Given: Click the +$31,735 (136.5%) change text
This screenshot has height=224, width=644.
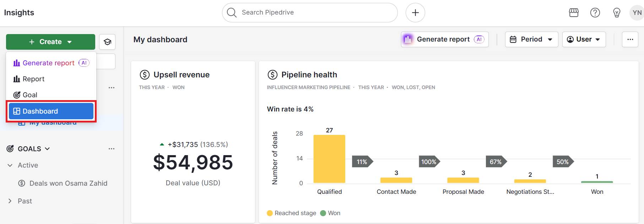Looking at the screenshot, I should click(x=198, y=144).
